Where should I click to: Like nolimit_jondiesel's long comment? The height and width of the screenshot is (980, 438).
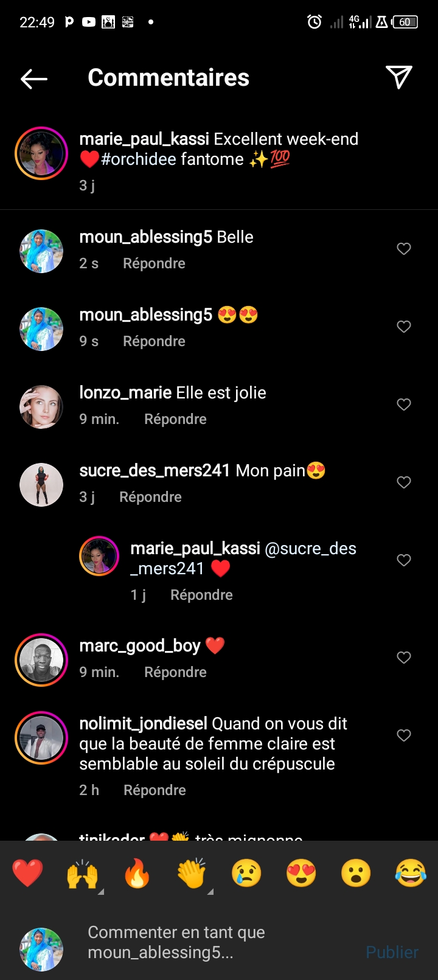tap(404, 735)
